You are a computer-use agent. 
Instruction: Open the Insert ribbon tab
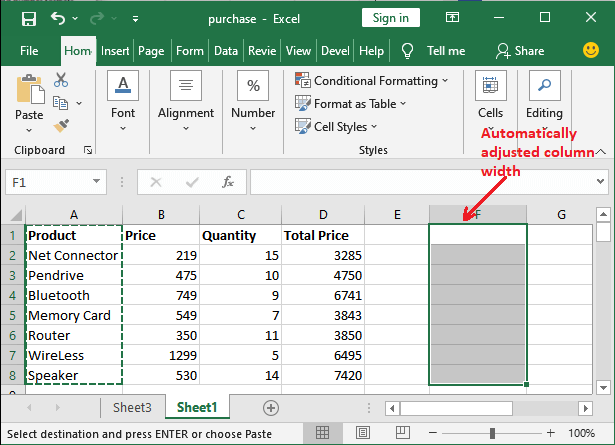pos(115,51)
